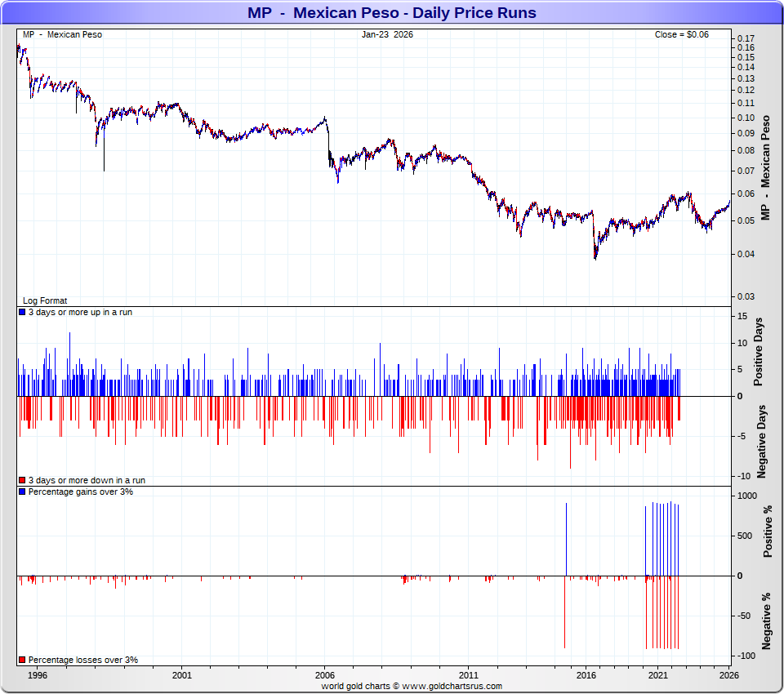
Task: Click the -50 tick on the Negative % axis
Action: pos(744,616)
